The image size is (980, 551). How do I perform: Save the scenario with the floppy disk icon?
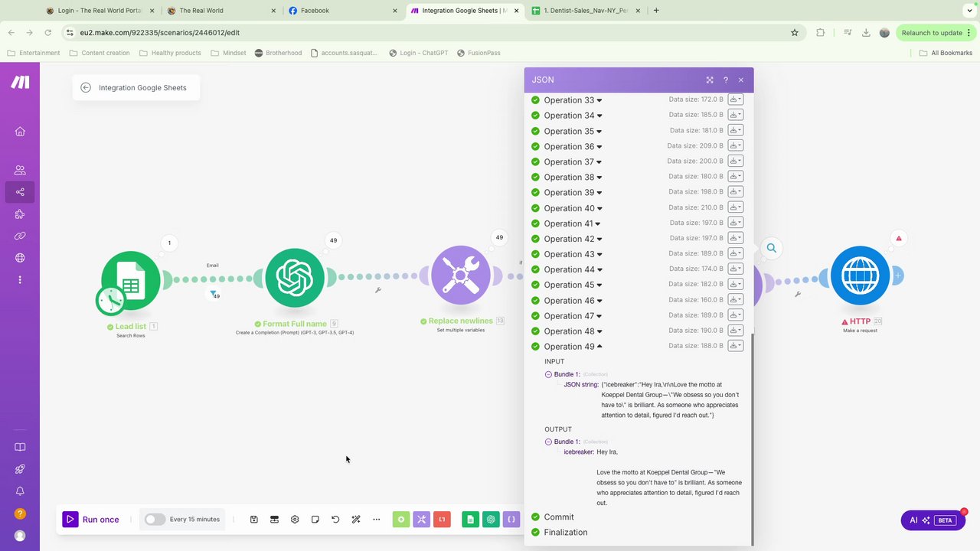(x=254, y=520)
